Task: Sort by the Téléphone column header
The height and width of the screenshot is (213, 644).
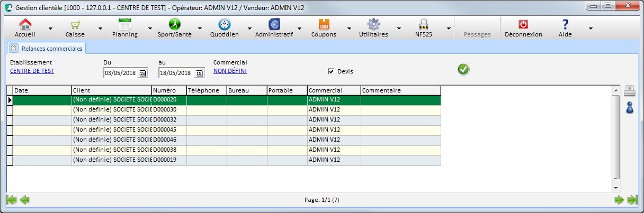Action: point(207,90)
